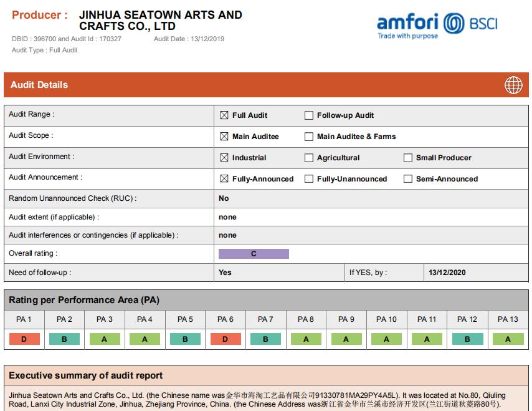Screen dimensions: 532x411
Task: Click the Yes value for Need of follow-up
Action: pos(225,273)
